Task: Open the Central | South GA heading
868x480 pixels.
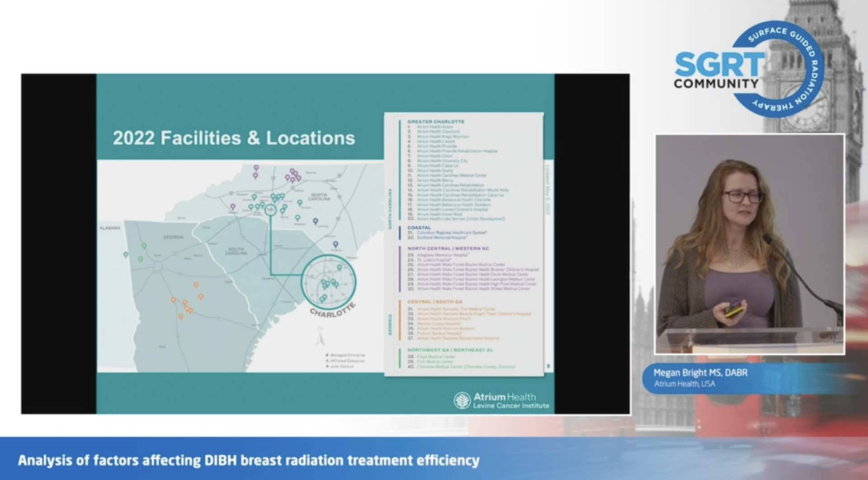Action: point(434,302)
